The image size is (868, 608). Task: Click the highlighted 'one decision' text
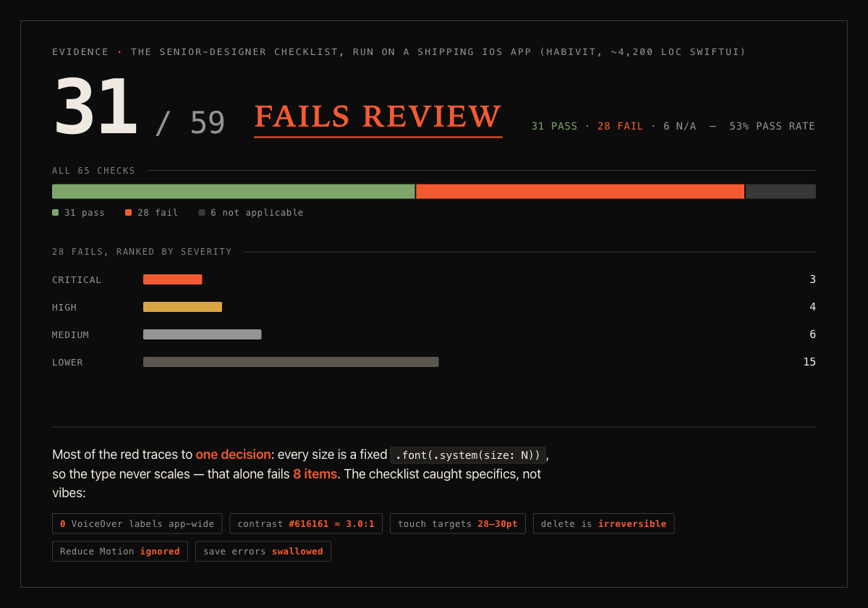tap(233, 455)
